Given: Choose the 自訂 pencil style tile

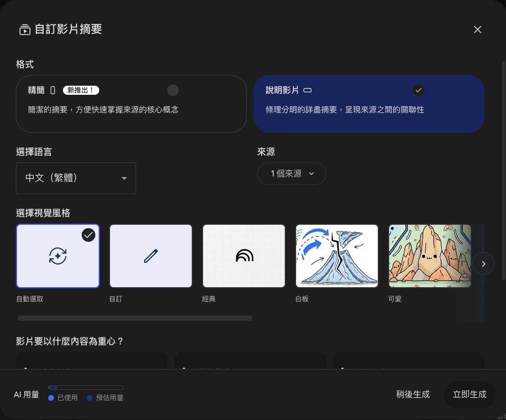Looking at the screenshot, I should [151, 256].
